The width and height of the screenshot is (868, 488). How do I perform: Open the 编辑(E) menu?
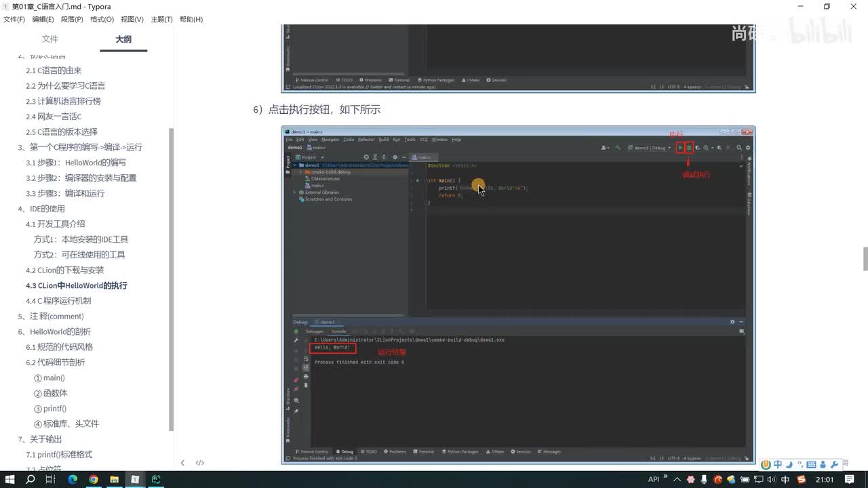[x=43, y=19]
